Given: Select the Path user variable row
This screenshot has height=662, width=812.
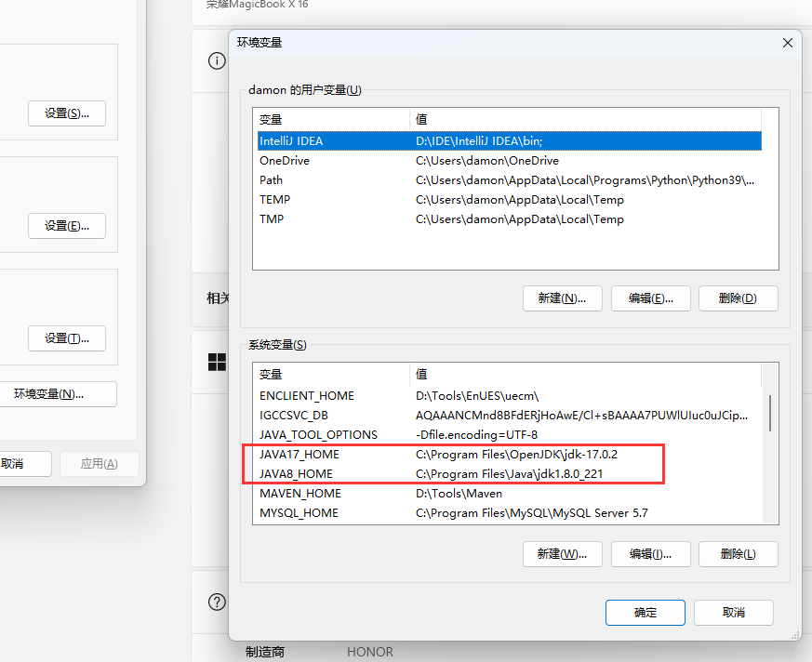Looking at the screenshot, I should pos(510,180).
